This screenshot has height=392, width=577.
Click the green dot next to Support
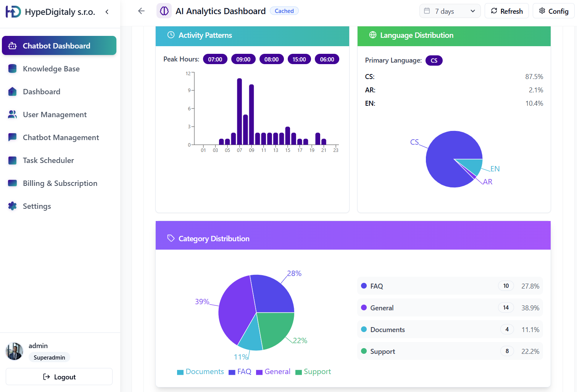pyautogui.click(x=363, y=351)
